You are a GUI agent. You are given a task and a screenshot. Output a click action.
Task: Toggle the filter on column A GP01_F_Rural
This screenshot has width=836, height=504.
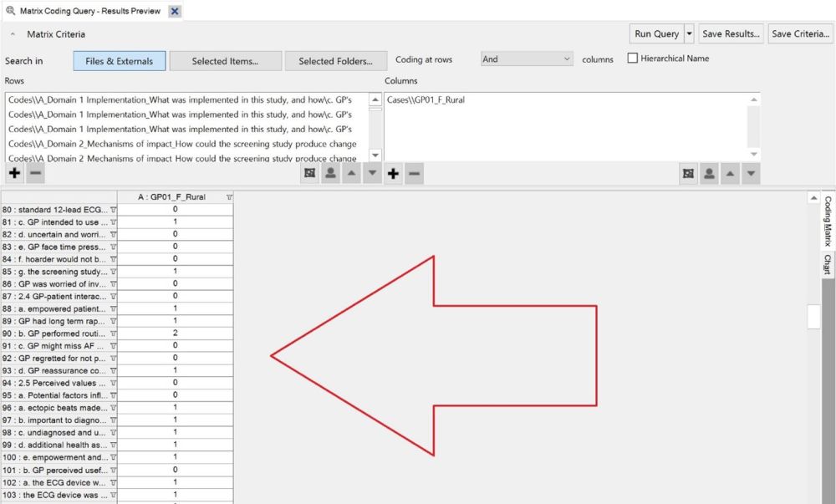pos(229,197)
